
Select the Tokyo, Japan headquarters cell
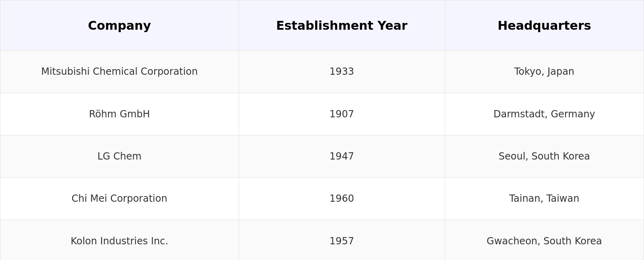(544, 72)
